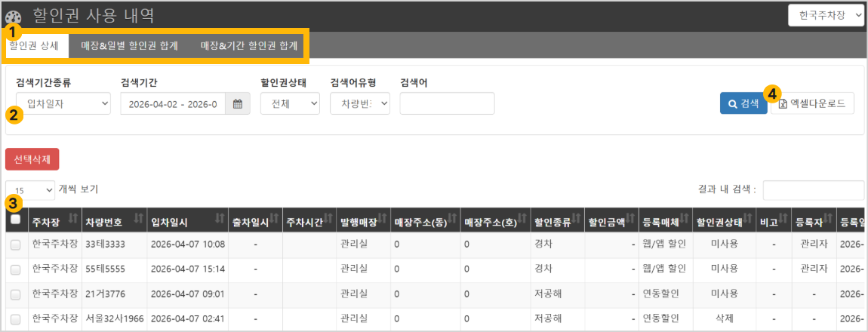
Task: Click 경차 in 55테5555 row
Action: (x=543, y=269)
